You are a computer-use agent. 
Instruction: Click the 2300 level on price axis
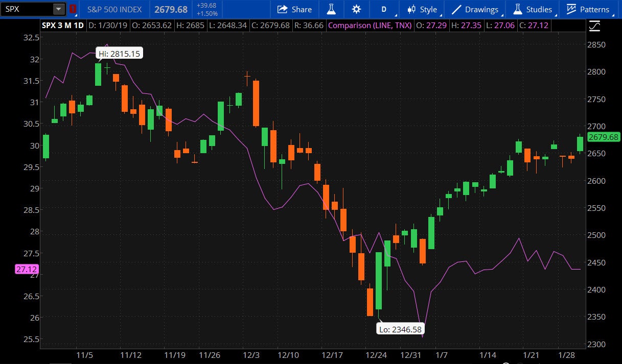click(596, 344)
